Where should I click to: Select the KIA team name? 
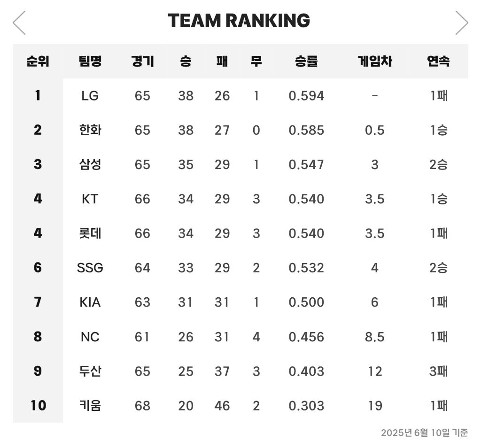click(90, 302)
